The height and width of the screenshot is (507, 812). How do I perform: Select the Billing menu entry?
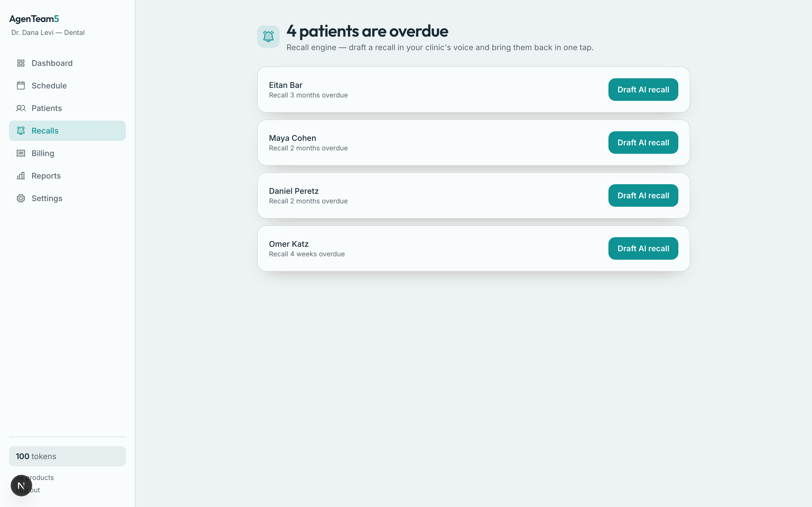pos(67,153)
